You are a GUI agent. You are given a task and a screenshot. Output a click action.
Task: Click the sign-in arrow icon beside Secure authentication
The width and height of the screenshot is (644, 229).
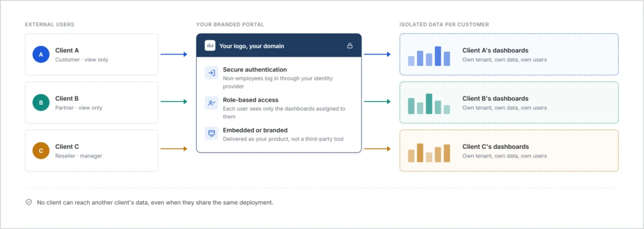click(x=211, y=73)
